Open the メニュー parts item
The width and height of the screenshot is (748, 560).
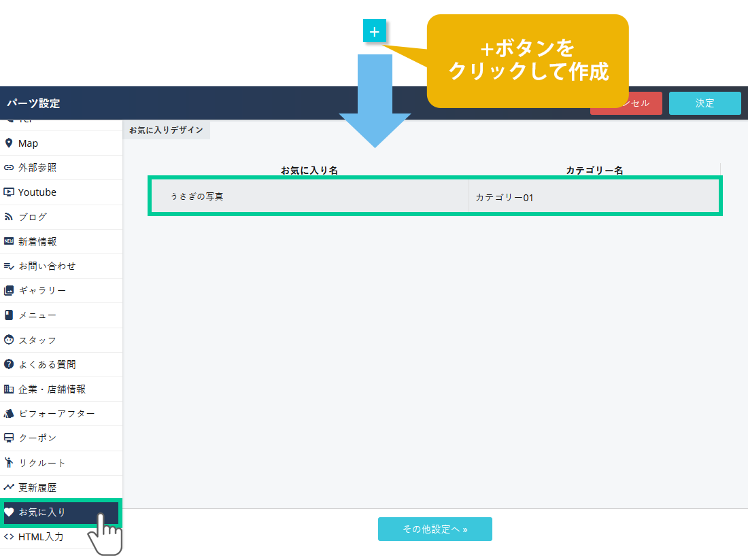point(37,315)
